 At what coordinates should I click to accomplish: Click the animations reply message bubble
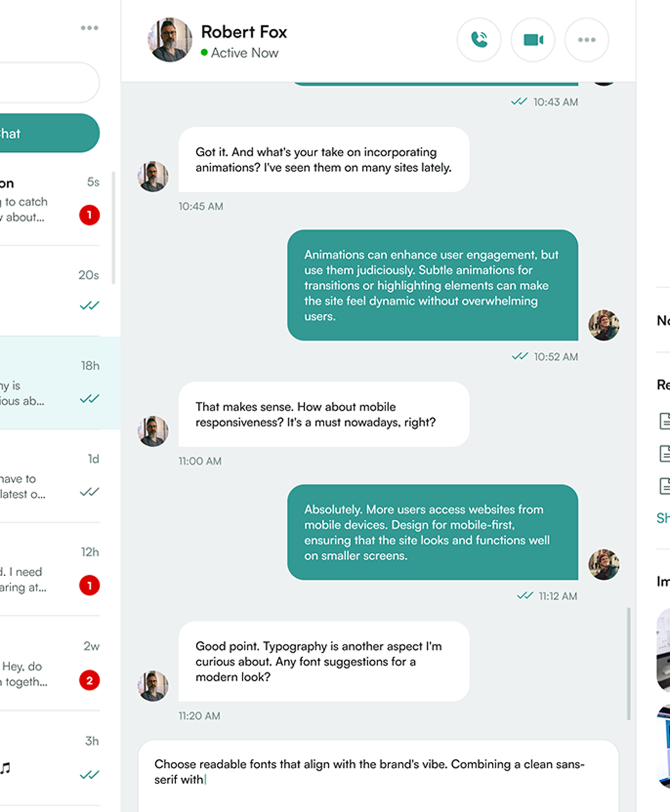click(432, 285)
